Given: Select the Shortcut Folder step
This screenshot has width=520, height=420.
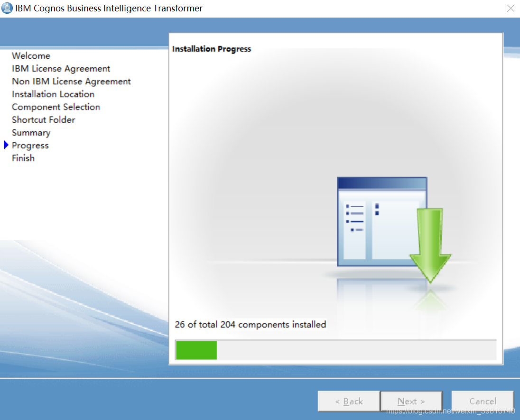Looking at the screenshot, I should pyautogui.click(x=44, y=119).
